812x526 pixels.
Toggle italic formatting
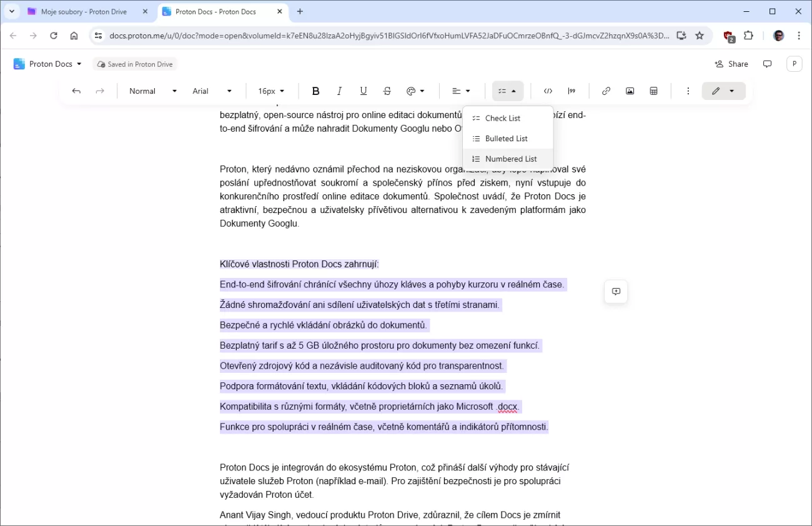[339, 91]
